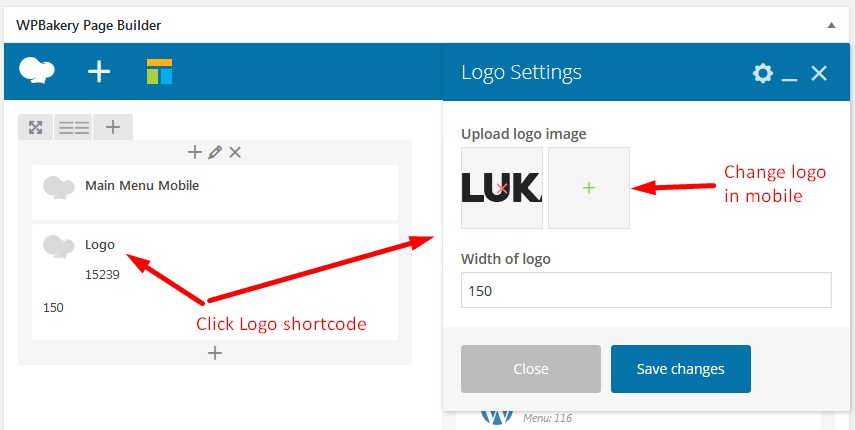
Task: Collapse the WPBakery Page Builder metabox
Action: (x=831, y=25)
